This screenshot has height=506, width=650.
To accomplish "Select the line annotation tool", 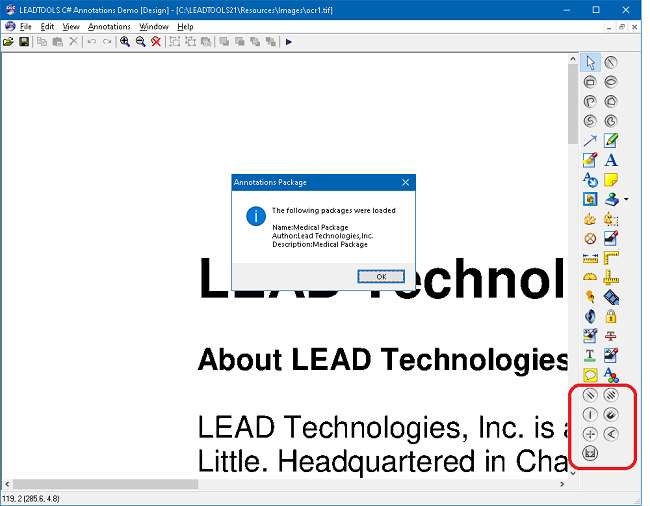I will pos(611,63).
